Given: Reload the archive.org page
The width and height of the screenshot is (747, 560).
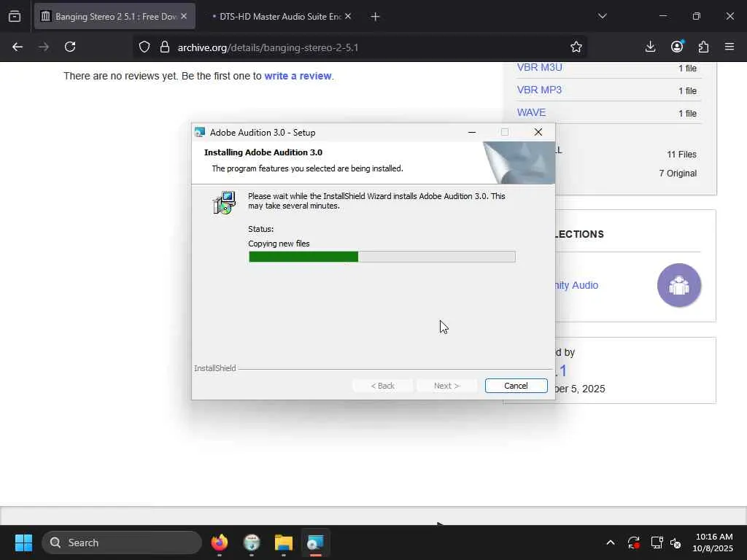Looking at the screenshot, I should [x=70, y=47].
